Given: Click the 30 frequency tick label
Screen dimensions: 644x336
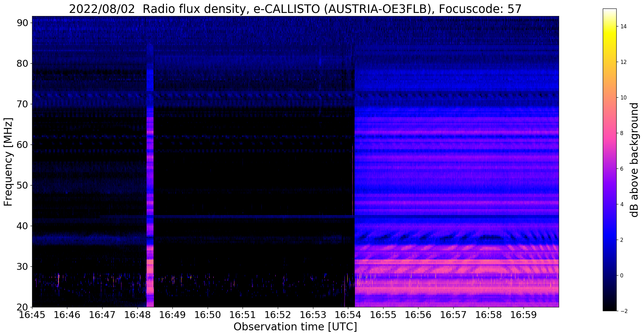Looking at the screenshot, I should [x=22, y=266].
